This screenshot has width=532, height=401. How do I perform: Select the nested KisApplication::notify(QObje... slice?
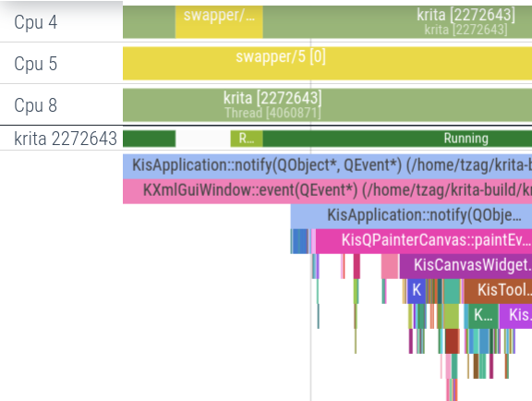pyautogui.click(x=411, y=216)
